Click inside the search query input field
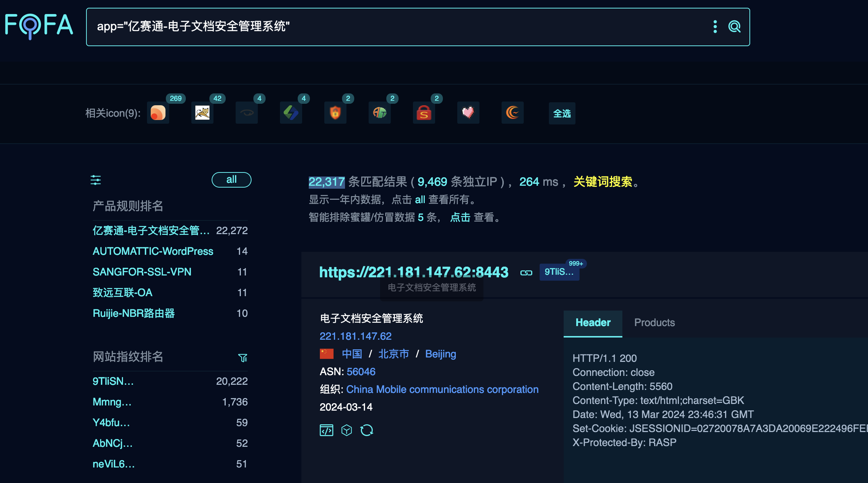 (x=369, y=26)
